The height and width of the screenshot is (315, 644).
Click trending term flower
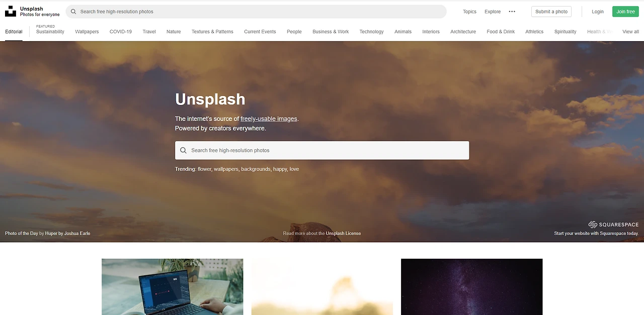[204, 169]
